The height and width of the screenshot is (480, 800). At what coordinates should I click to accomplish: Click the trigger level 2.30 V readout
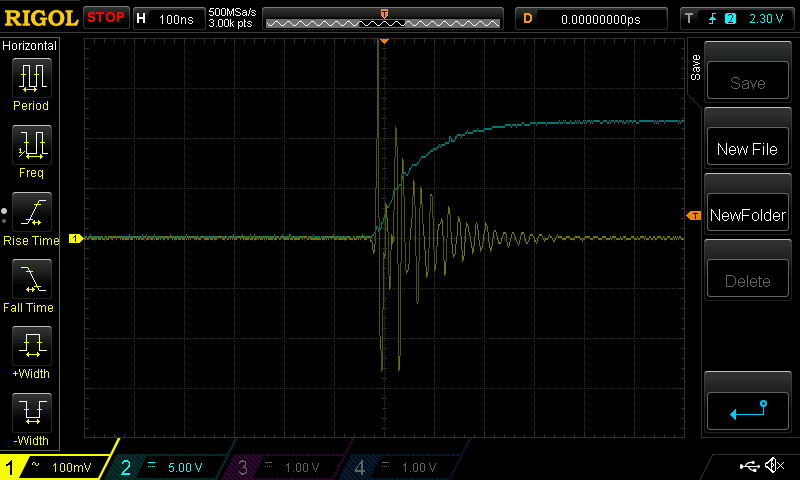tap(766, 19)
